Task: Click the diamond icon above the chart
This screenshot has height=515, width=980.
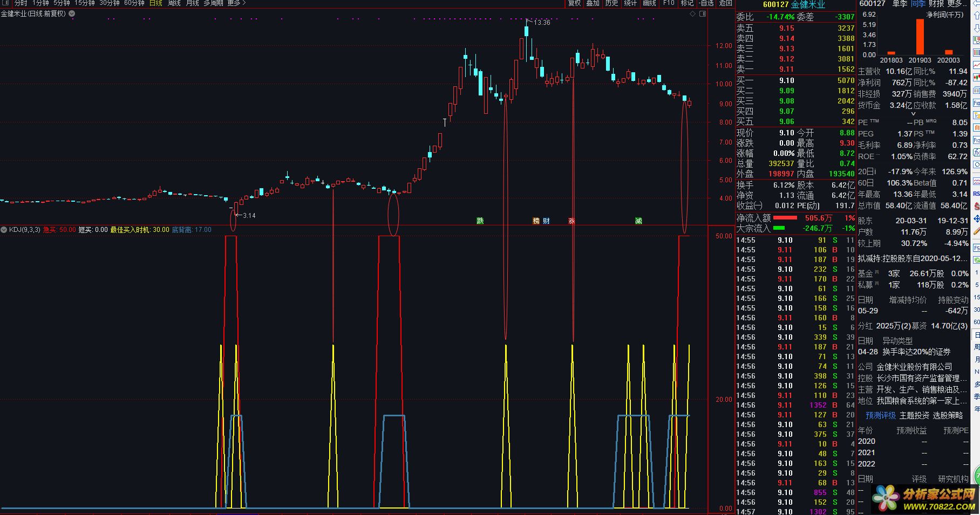Action: [x=693, y=15]
